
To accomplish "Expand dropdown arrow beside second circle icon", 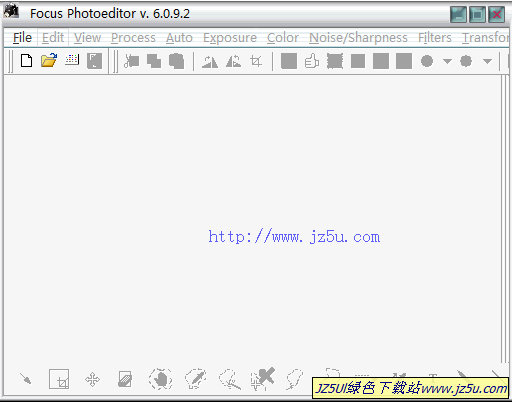I will (x=487, y=61).
